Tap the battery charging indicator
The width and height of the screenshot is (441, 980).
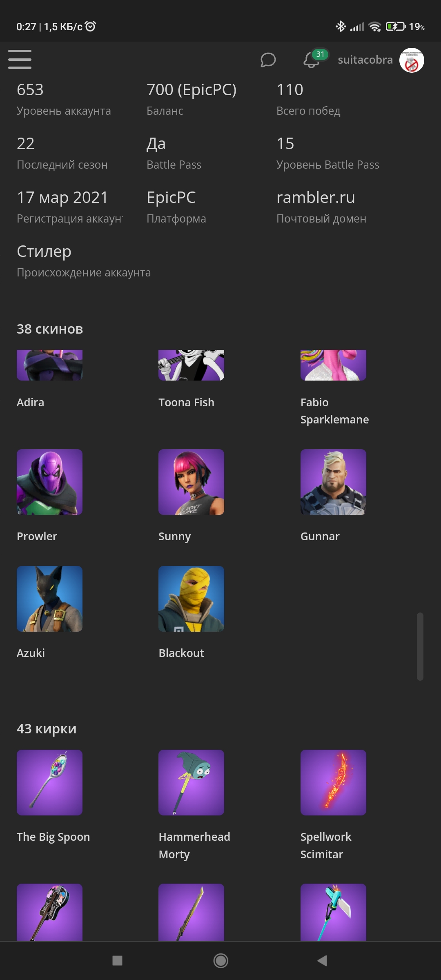click(396, 27)
